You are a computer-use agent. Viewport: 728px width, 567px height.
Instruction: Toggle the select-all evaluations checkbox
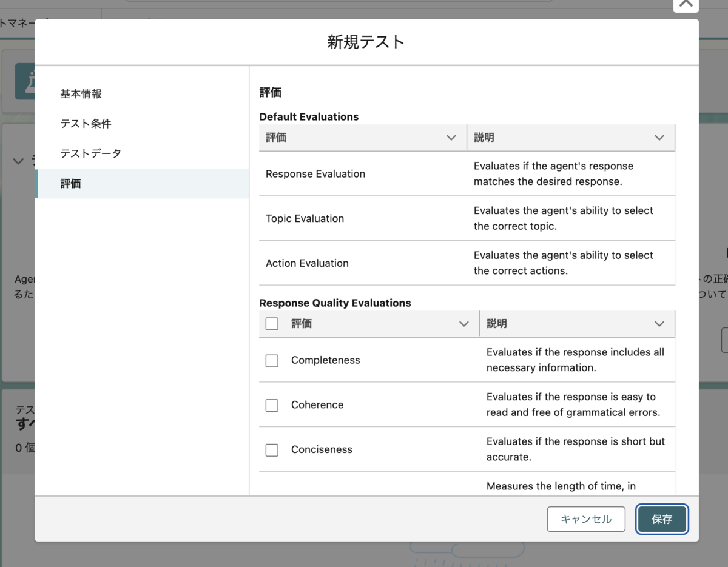pos(272,324)
